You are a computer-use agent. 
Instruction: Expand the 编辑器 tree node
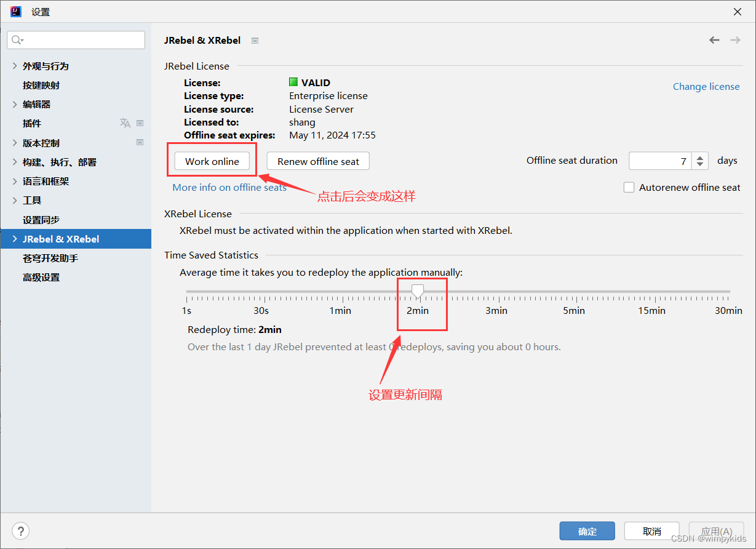15,104
